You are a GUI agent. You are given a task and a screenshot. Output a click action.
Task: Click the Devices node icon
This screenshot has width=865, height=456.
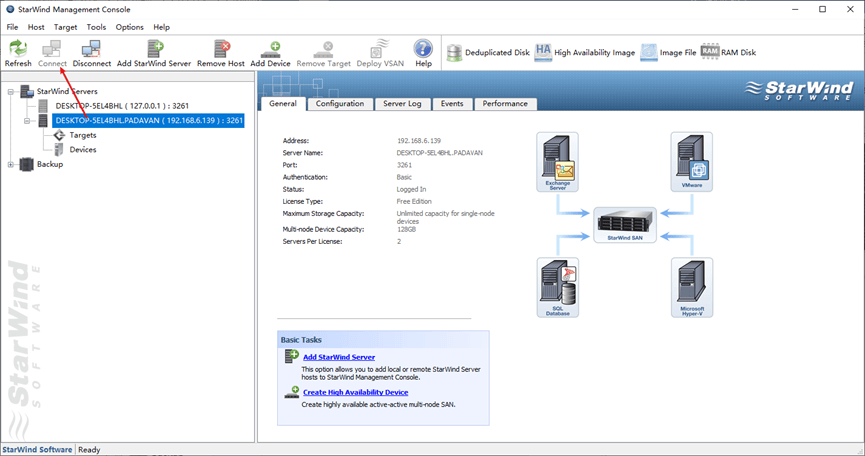pyautogui.click(x=59, y=149)
